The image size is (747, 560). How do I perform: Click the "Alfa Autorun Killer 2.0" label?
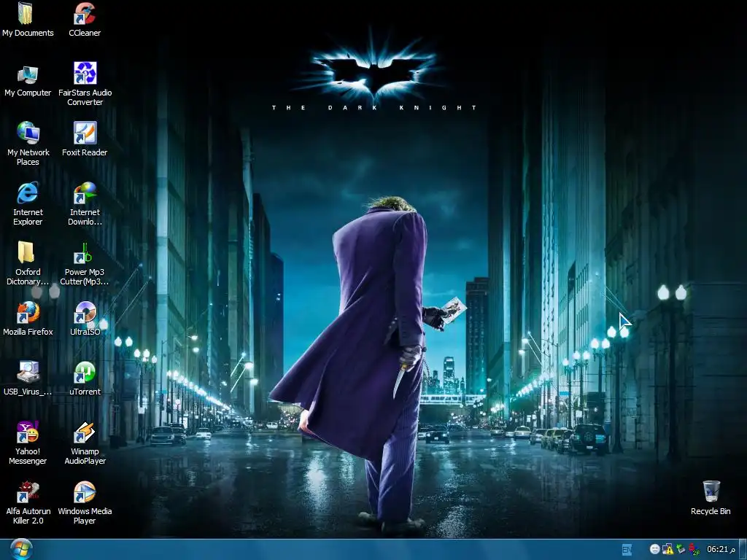pos(28,516)
